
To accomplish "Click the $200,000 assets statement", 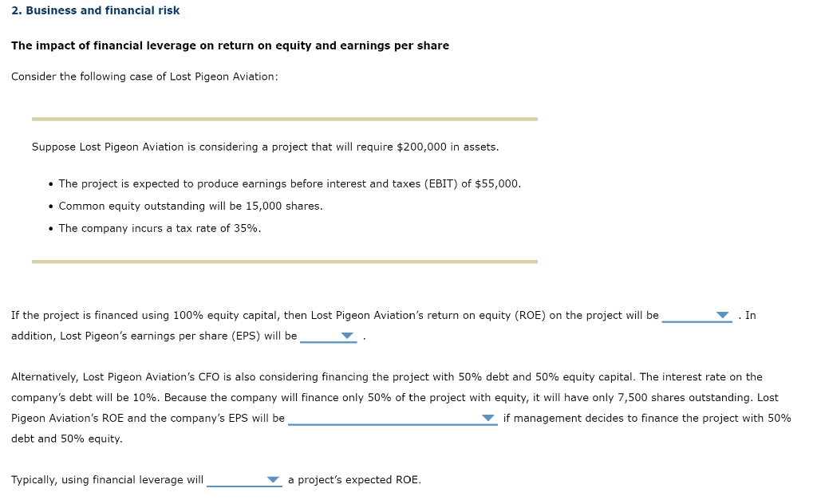I will (265, 147).
